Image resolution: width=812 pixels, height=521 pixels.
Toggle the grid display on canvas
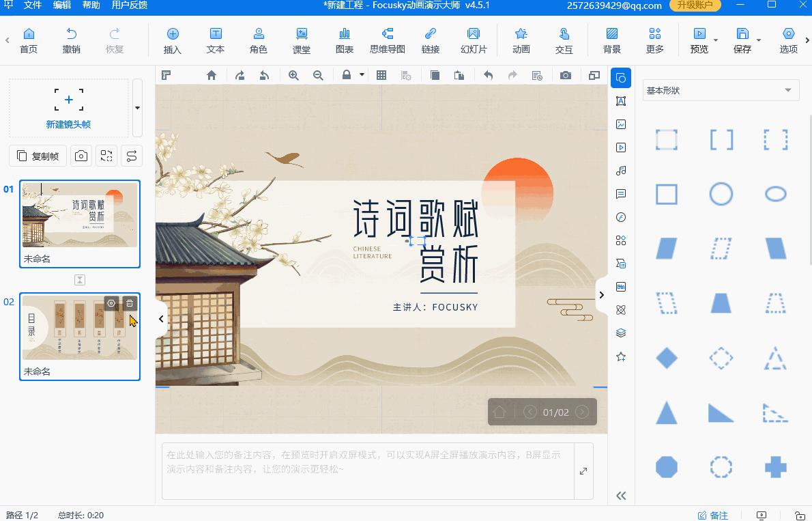pyautogui.click(x=381, y=75)
